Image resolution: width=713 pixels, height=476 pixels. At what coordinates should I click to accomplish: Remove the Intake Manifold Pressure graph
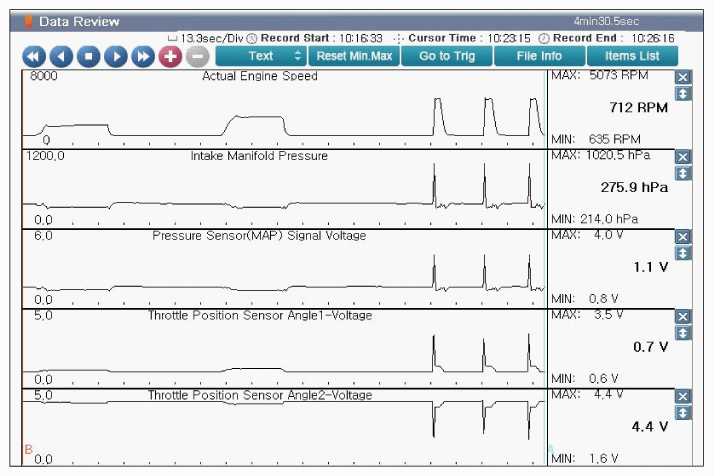tap(683, 157)
